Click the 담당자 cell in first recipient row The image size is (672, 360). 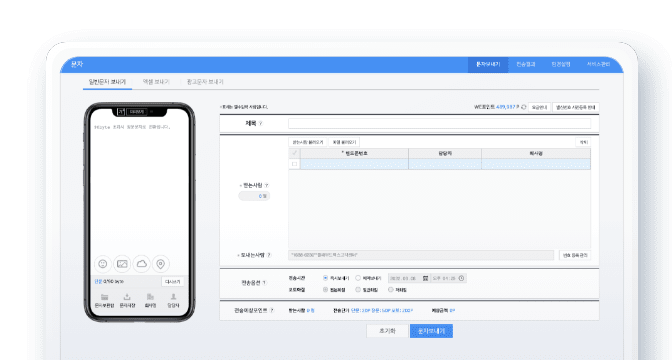coord(445,164)
